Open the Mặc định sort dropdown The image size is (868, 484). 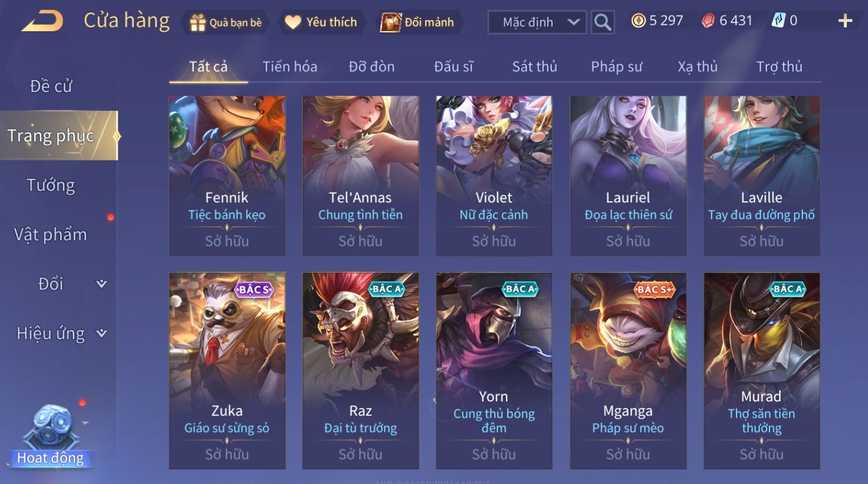coord(537,22)
